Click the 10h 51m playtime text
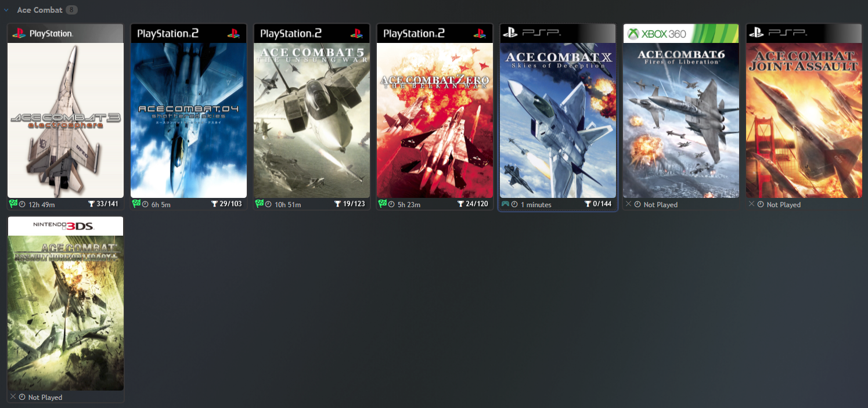Screen dimensions: 868x408 pos(288,204)
